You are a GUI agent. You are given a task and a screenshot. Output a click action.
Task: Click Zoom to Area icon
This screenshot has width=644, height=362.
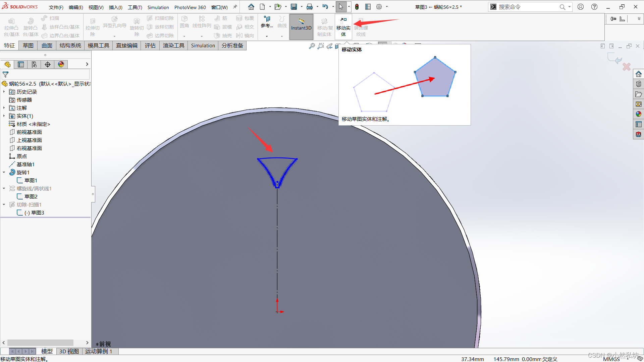[321, 46]
